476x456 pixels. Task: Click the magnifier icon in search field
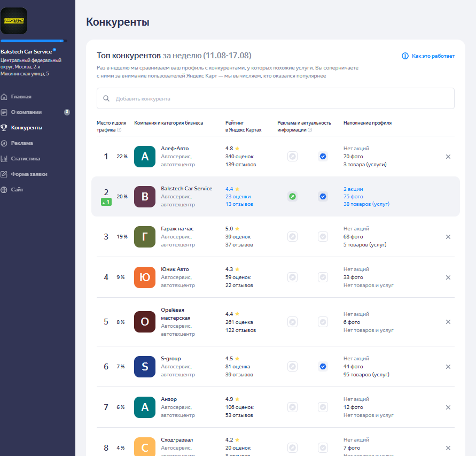[x=106, y=98]
